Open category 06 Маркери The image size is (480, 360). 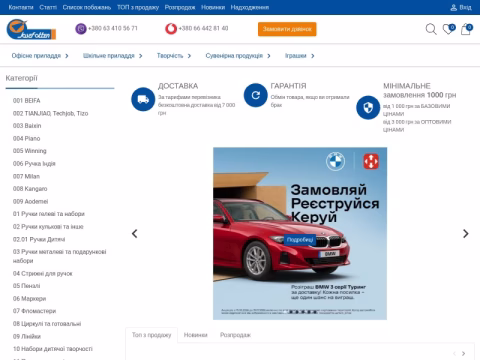[29, 298]
